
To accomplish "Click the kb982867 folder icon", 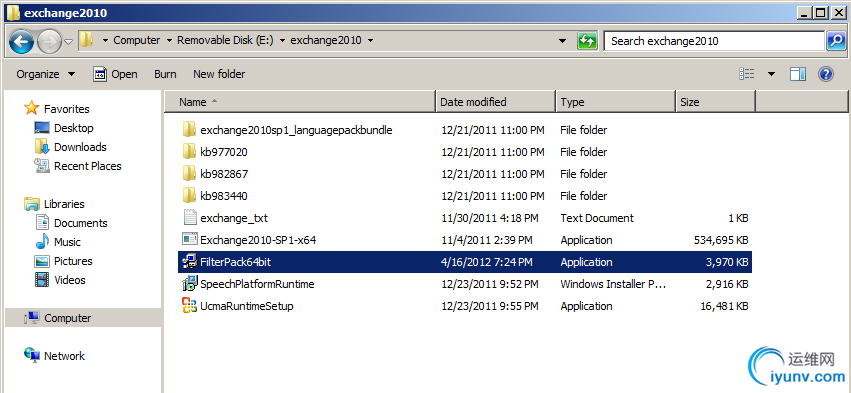I will click(x=189, y=174).
